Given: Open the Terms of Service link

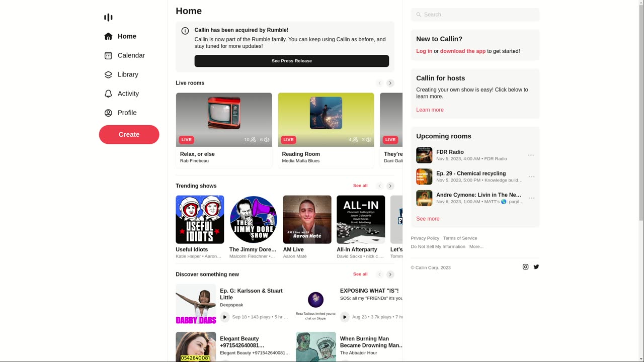Looking at the screenshot, I should point(460,238).
